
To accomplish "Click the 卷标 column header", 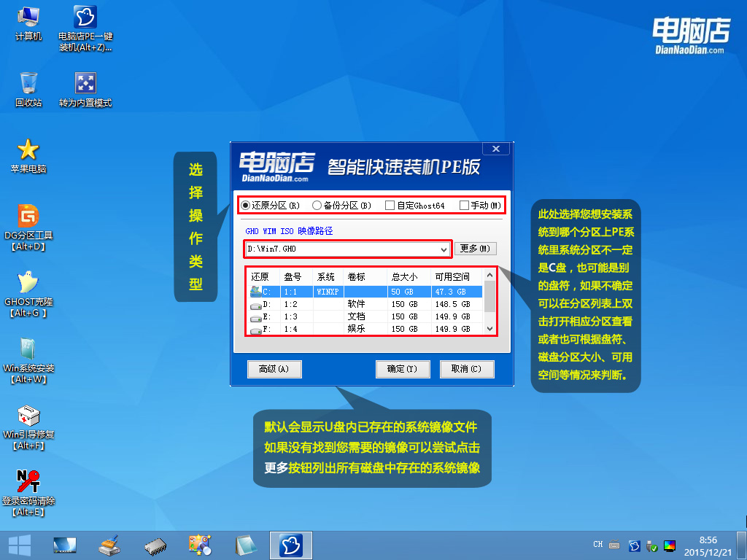I will click(x=365, y=276).
